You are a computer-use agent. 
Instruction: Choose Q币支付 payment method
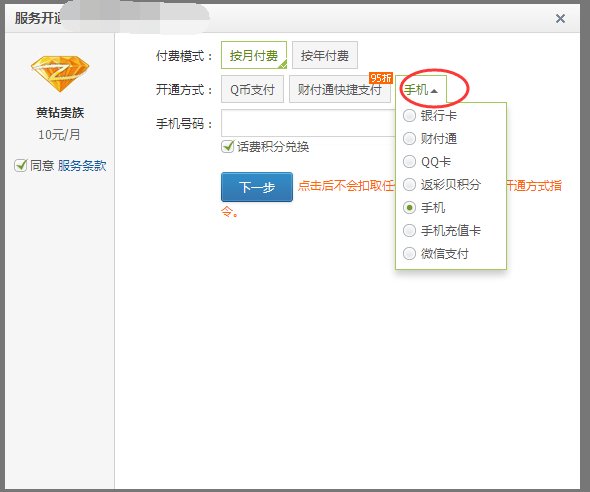252,89
